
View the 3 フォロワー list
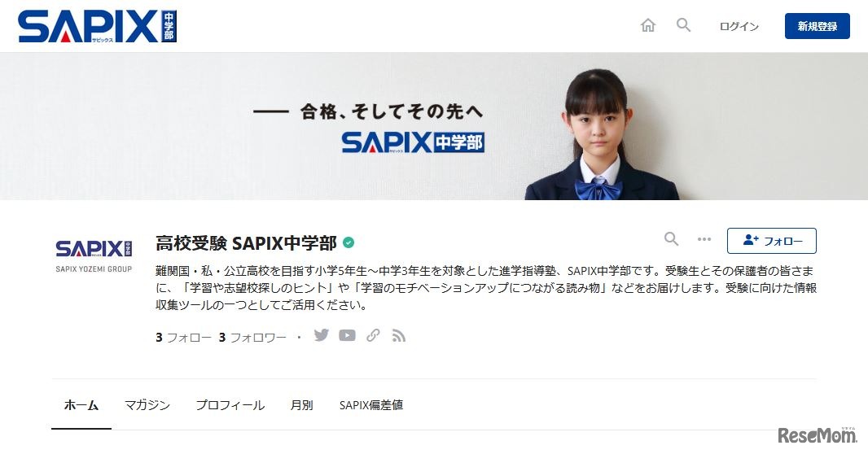click(x=252, y=338)
